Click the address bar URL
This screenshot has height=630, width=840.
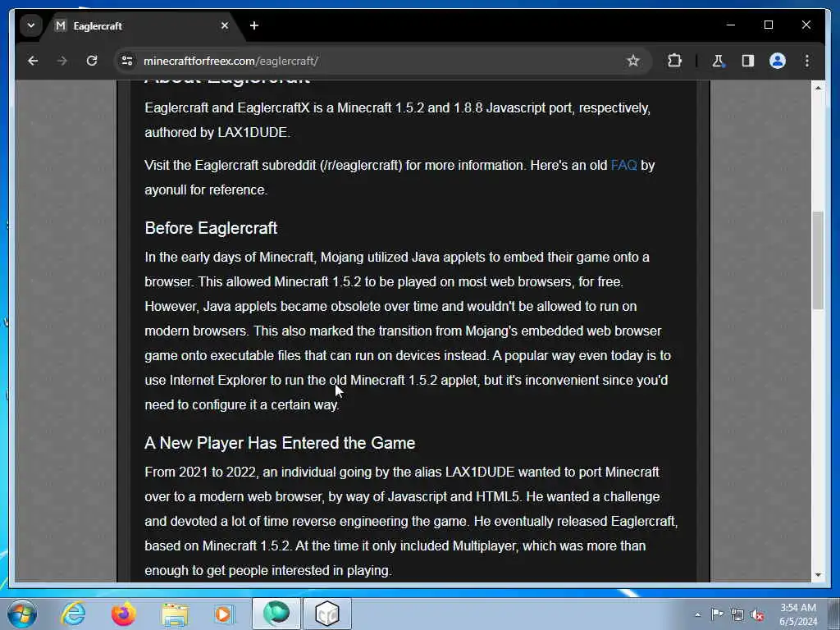[231, 61]
